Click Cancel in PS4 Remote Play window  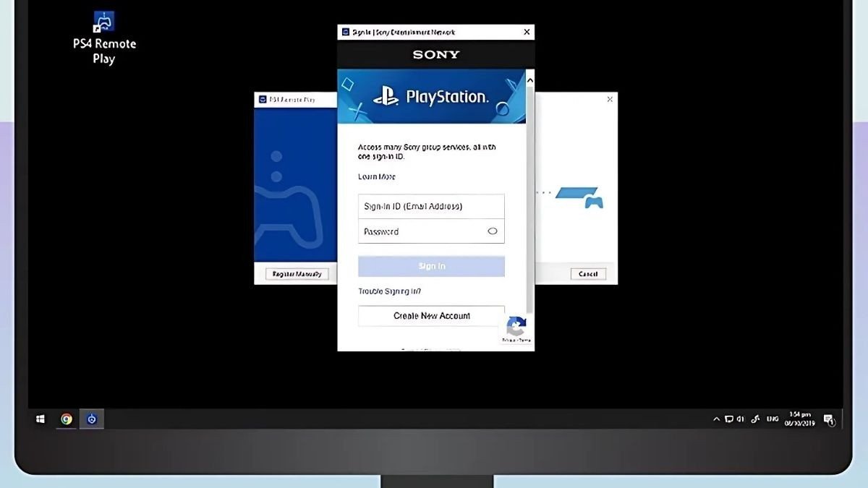click(588, 274)
